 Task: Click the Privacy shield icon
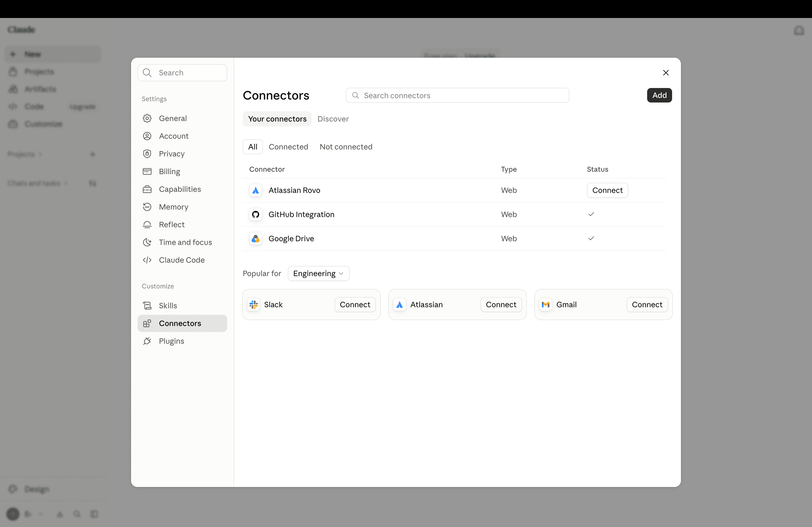pos(147,154)
